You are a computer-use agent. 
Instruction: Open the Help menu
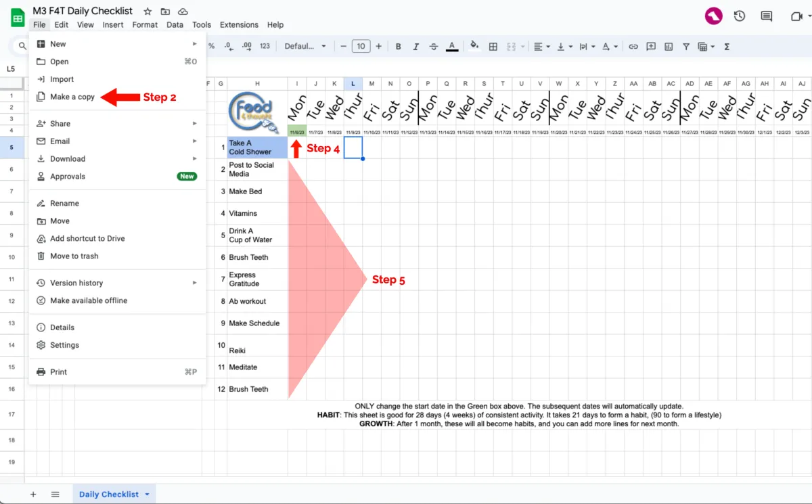(275, 24)
